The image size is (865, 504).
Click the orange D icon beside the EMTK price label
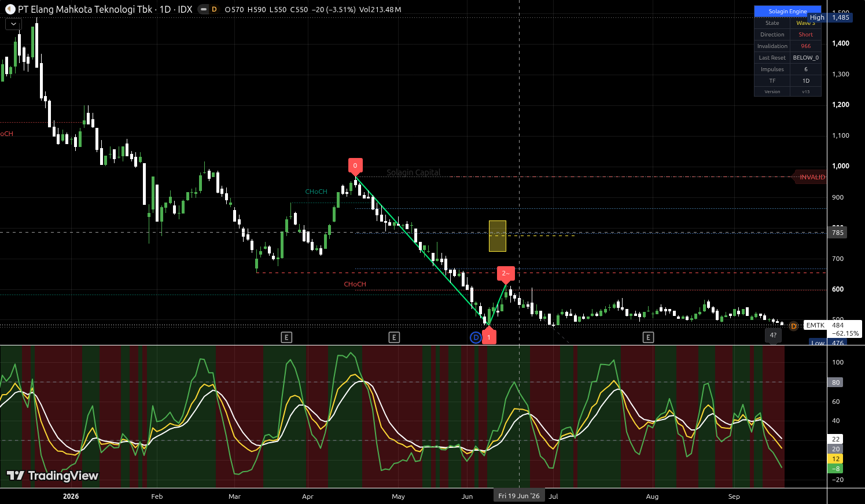794,326
